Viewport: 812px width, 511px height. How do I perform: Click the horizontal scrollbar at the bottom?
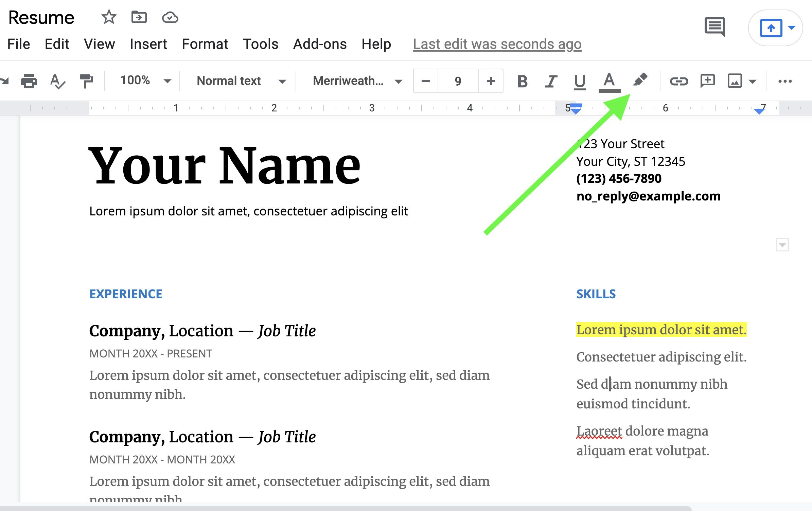(346, 508)
